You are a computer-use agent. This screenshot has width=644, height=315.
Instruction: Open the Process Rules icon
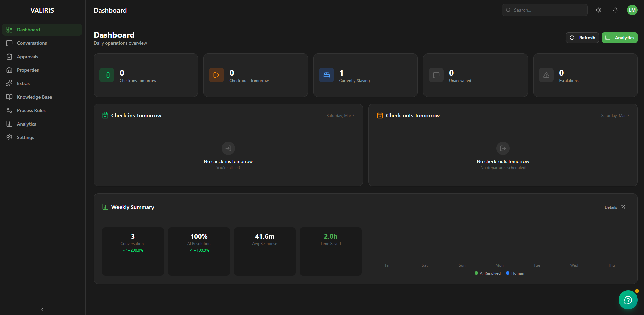click(10, 110)
